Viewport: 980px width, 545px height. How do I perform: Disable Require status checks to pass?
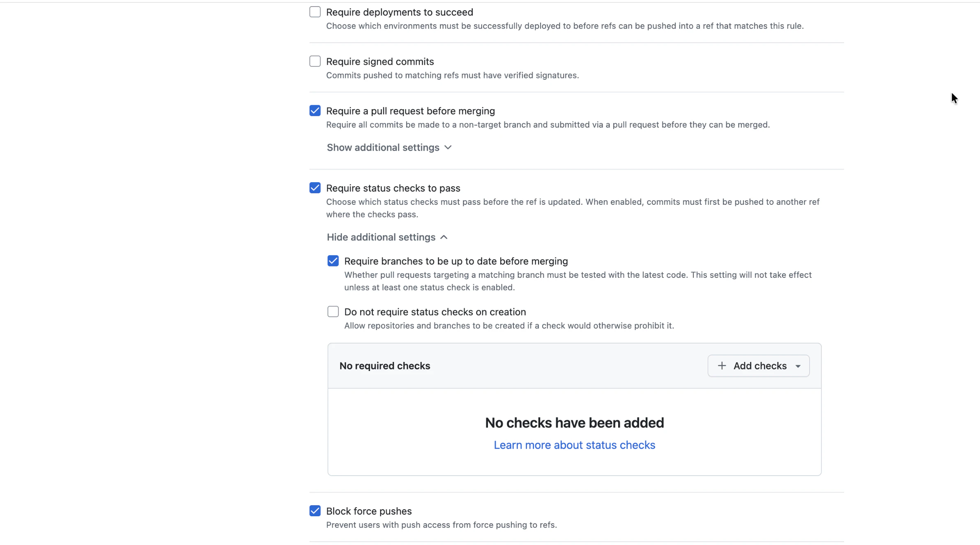(x=315, y=188)
